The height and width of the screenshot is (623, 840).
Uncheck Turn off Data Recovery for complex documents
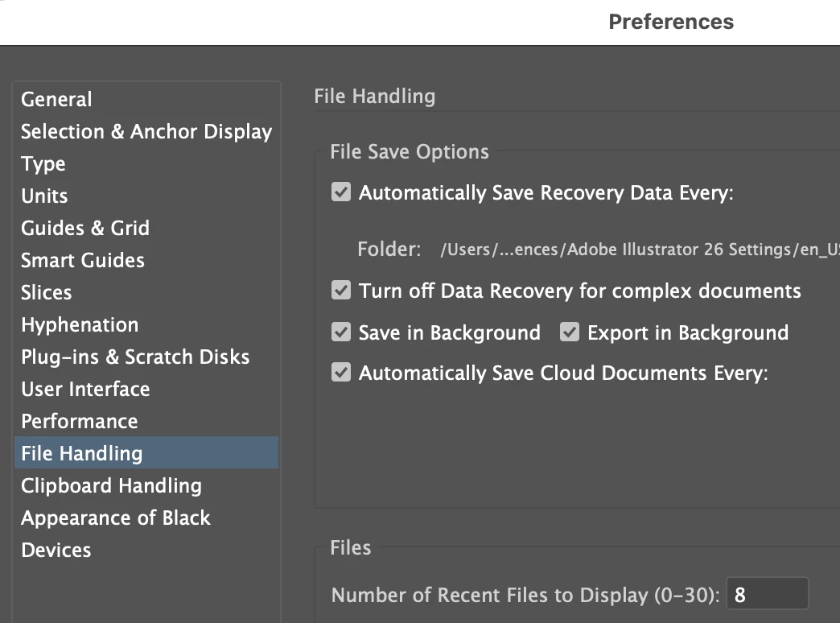pyautogui.click(x=341, y=290)
